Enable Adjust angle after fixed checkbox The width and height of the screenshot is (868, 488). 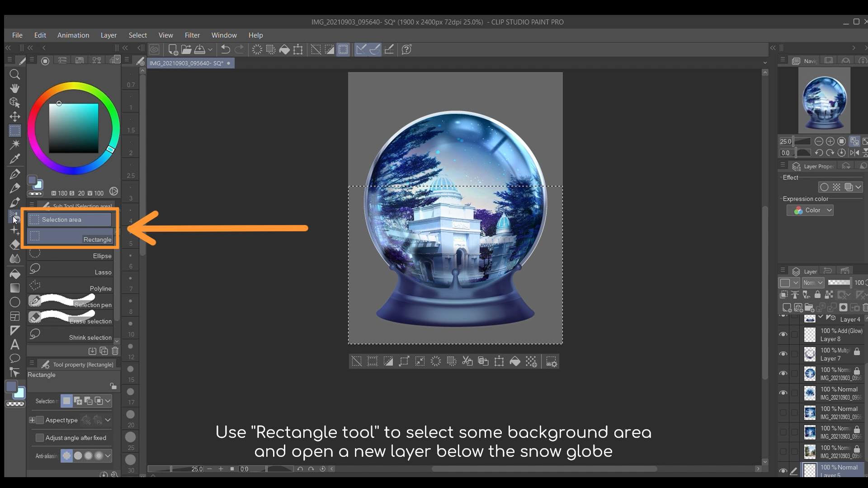40,438
